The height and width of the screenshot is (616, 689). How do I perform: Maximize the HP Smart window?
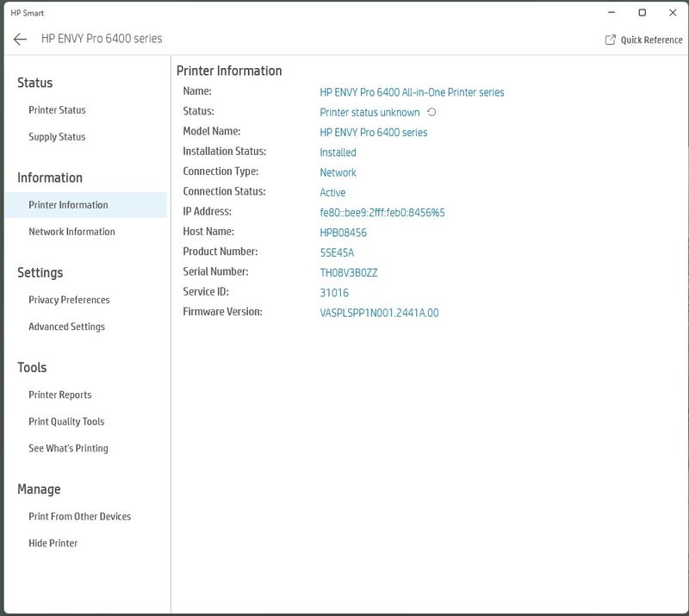(x=642, y=13)
